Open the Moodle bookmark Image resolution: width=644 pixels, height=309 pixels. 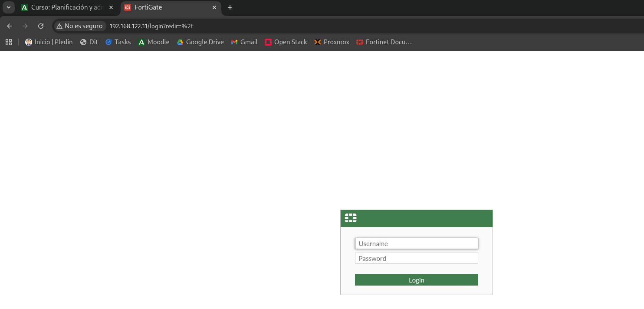click(x=154, y=42)
